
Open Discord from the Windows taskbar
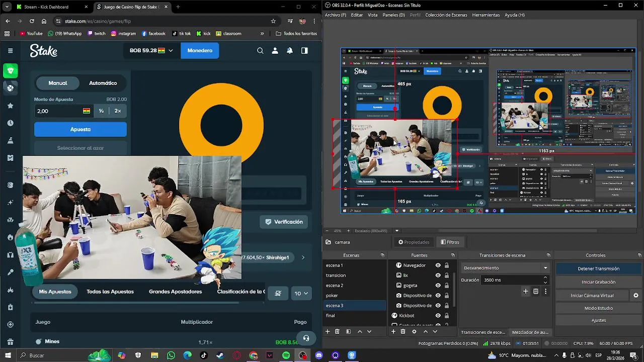(318, 355)
